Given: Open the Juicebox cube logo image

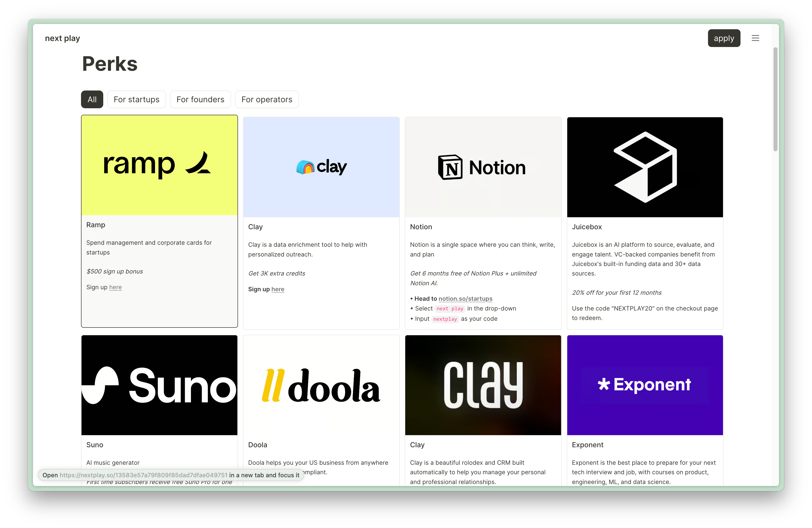Looking at the screenshot, I should (645, 167).
